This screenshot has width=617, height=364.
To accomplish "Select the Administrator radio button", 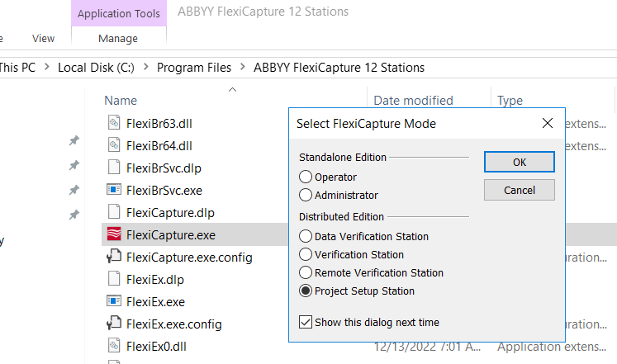I will [x=306, y=195].
